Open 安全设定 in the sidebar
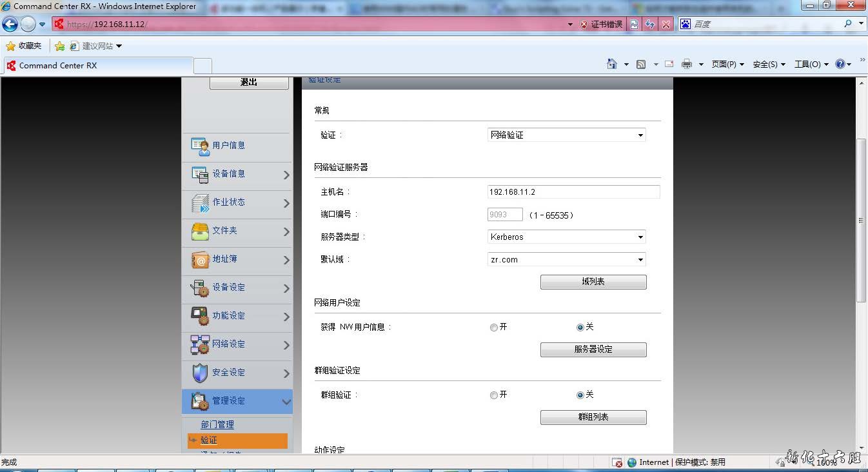Viewport: 868px width, 472px height. 237,373
